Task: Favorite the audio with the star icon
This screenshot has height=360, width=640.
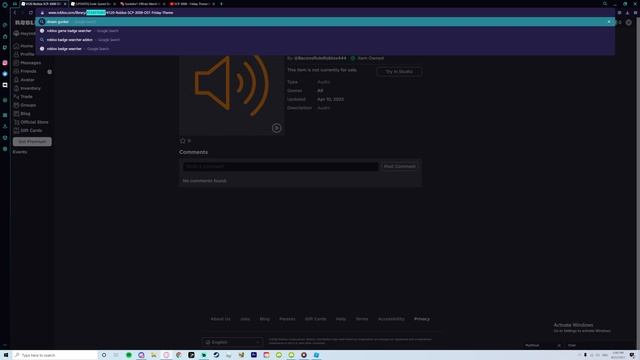Action: pos(182,141)
